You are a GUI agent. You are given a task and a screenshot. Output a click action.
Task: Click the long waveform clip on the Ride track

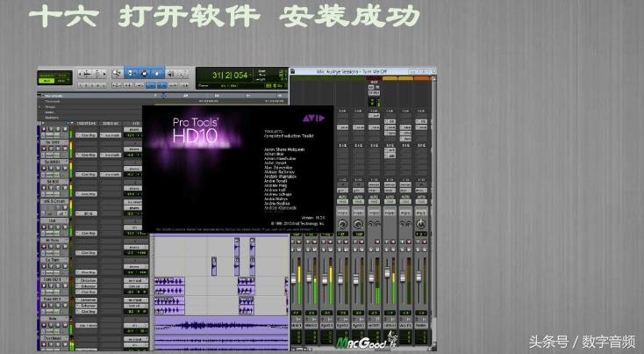click(221, 326)
